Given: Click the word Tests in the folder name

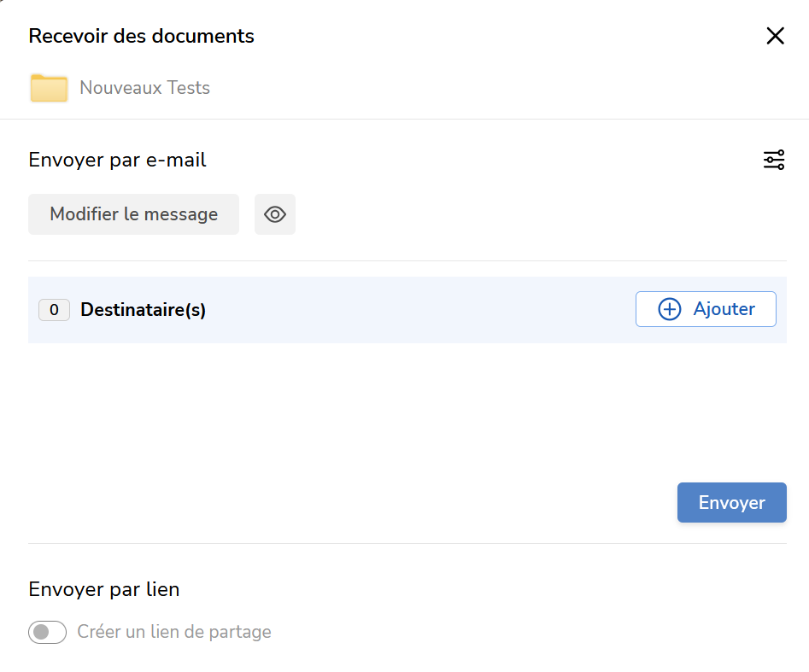Looking at the screenshot, I should point(188,88).
